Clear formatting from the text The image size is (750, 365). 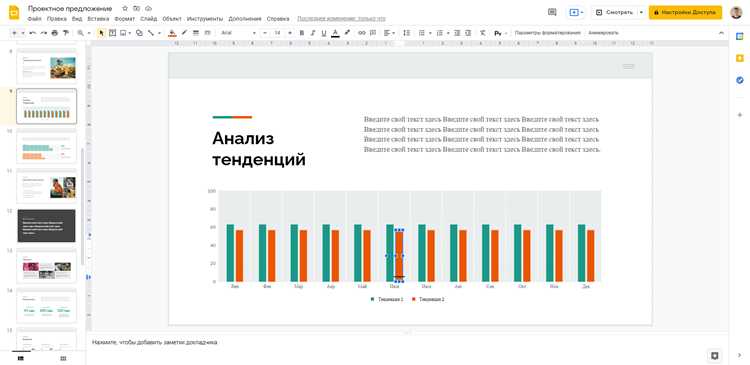coord(483,33)
